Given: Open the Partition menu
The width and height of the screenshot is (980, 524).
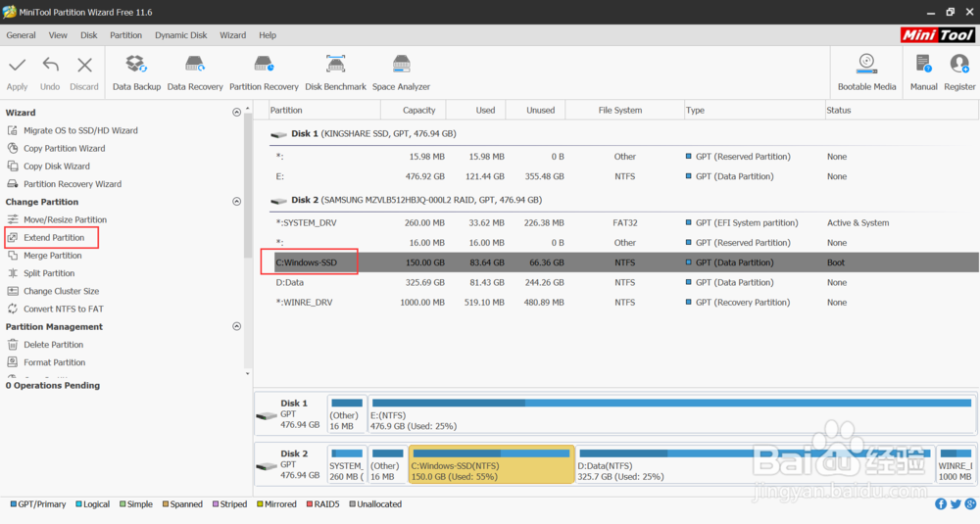Looking at the screenshot, I should point(125,35).
